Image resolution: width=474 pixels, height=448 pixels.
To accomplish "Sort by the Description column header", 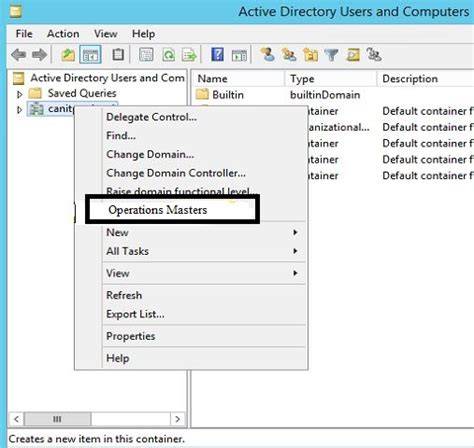I will [x=426, y=79].
